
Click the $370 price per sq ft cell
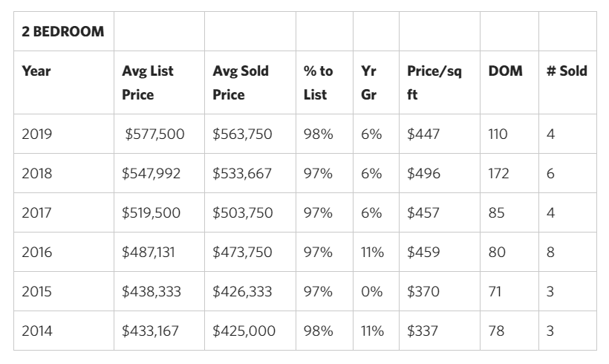423,292
